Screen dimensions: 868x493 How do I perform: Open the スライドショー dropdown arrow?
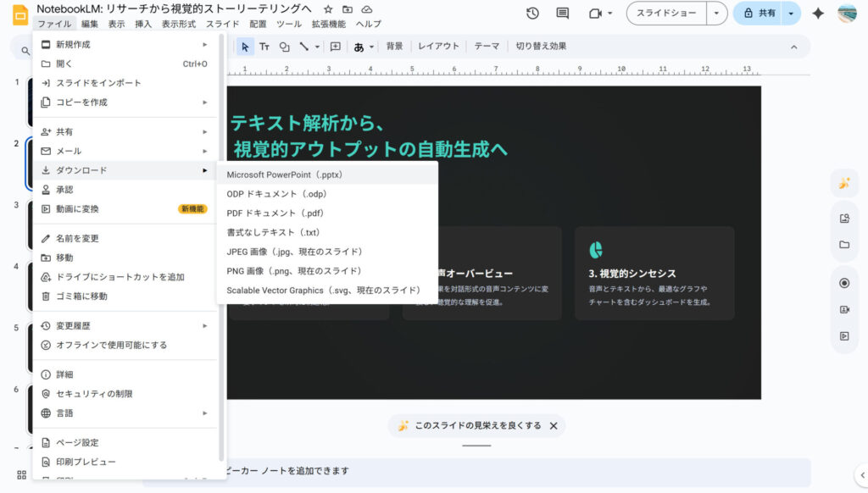pyautogui.click(x=715, y=14)
